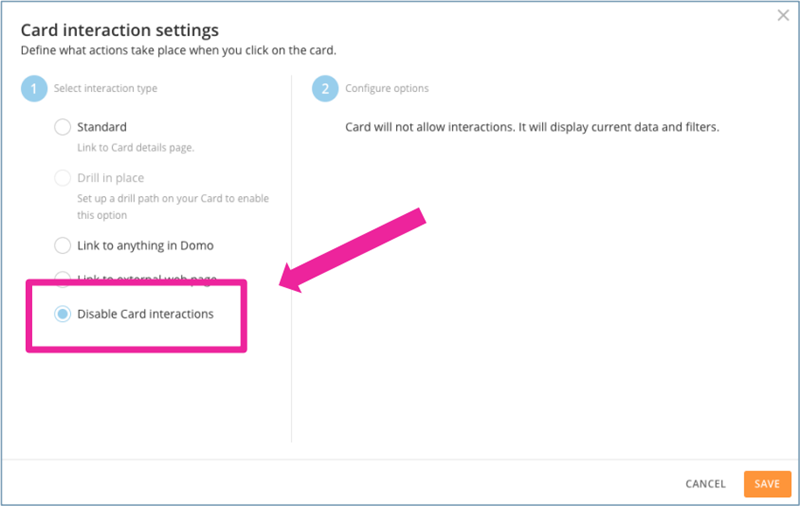Image resolution: width=800 pixels, height=506 pixels.
Task: Click the Drill in place label text
Action: coord(110,178)
